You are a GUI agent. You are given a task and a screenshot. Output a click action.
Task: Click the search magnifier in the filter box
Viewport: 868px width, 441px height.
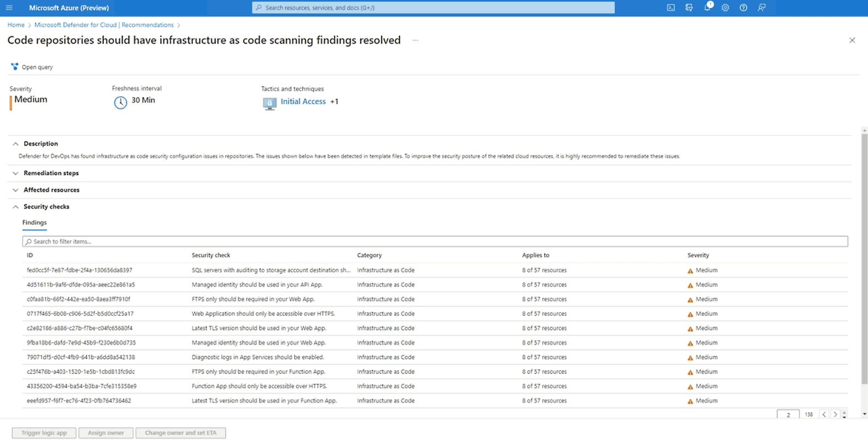pyautogui.click(x=29, y=242)
